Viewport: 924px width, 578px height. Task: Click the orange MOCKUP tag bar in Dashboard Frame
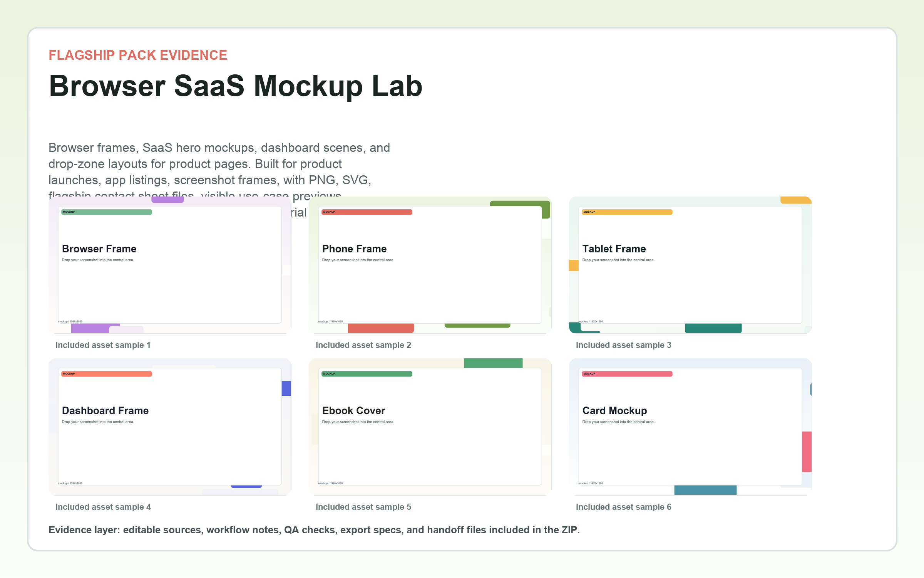pyautogui.click(x=107, y=374)
